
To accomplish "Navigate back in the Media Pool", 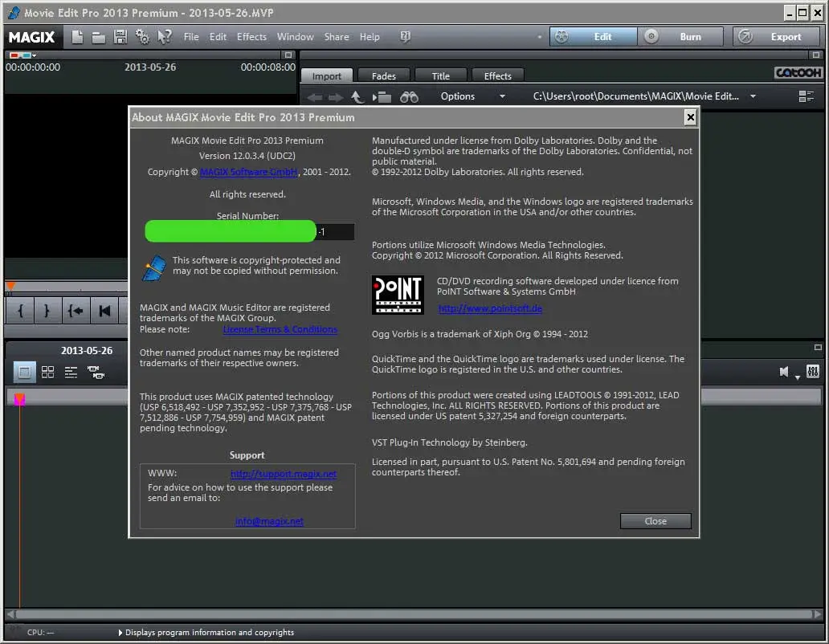I will pyautogui.click(x=315, y=97).
